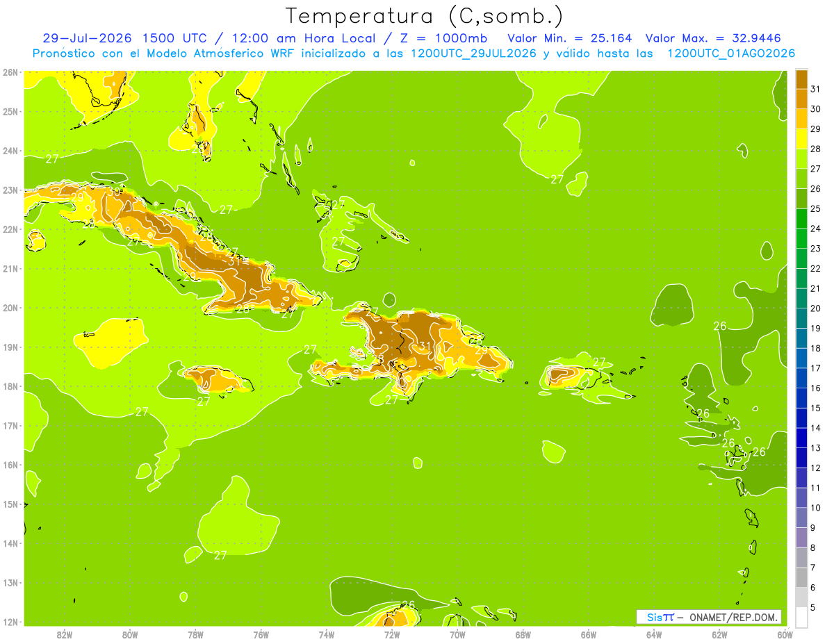The height and width of the screenshot is (644, 834).
Task: Click the title 'Temperatura (C,somb.)'
Action: (425, 16)
